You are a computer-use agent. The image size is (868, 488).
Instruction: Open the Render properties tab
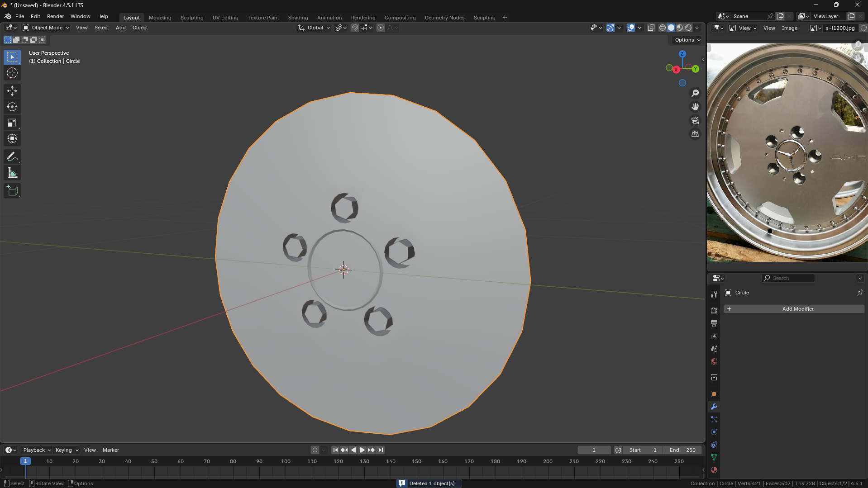point(714,311)
